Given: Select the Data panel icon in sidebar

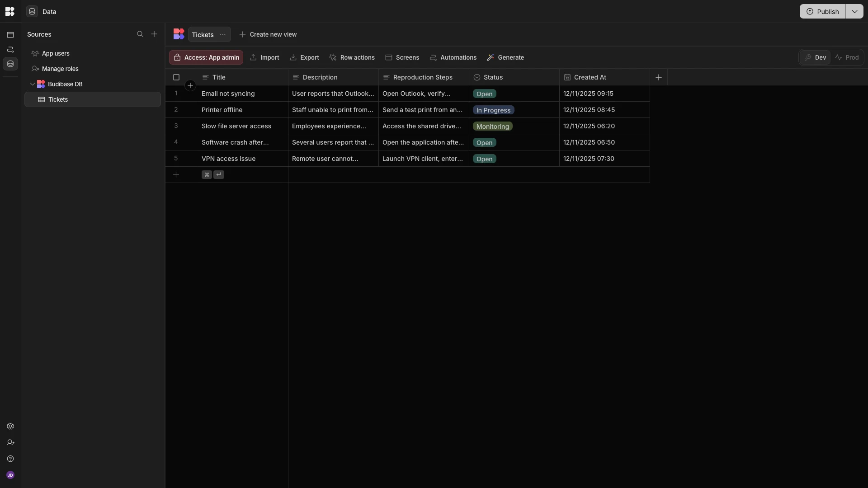Looking at the screenshot, I should pyautogui.click(x=10, y=64).
